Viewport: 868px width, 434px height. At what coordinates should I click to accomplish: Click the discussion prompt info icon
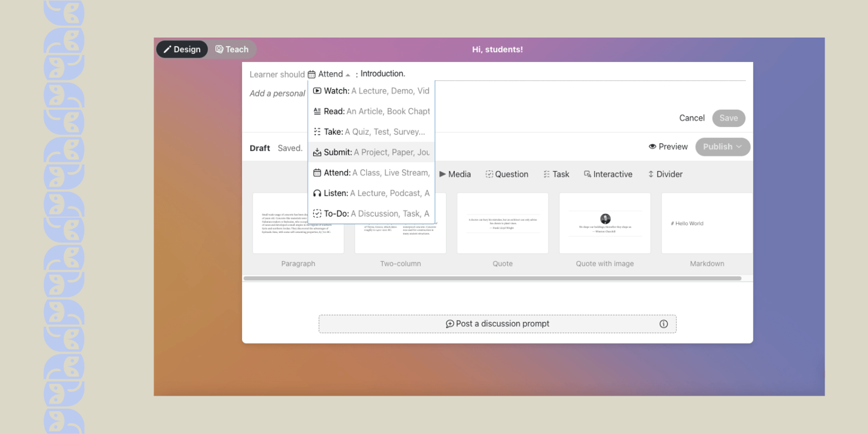tap(663, 324)
